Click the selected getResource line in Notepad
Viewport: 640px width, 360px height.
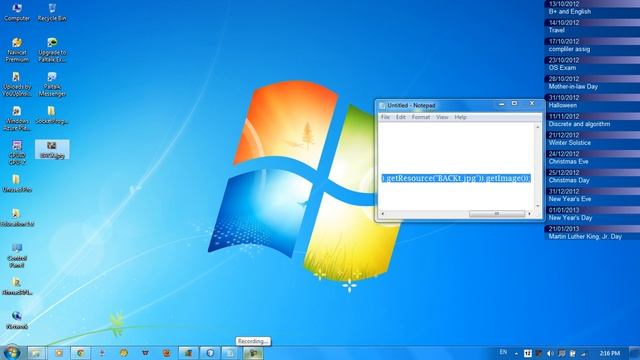[456, 178]
